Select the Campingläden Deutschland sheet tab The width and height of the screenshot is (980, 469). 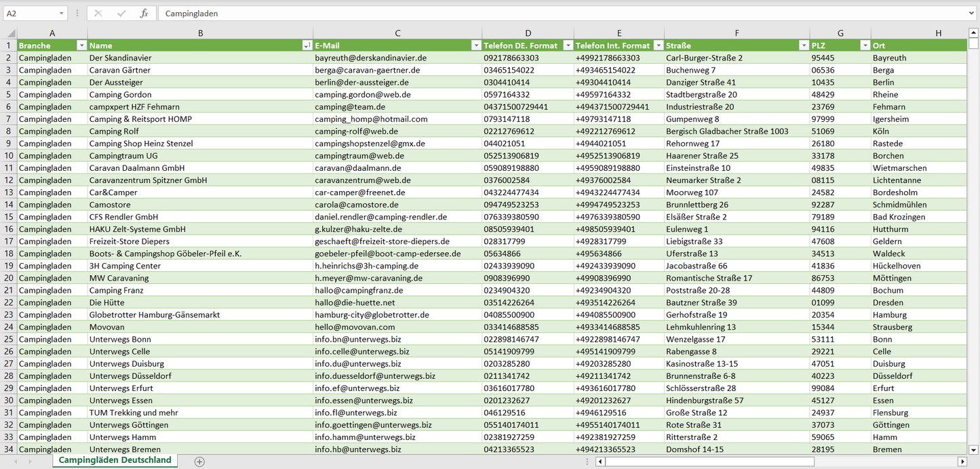[x=115, y=461]
